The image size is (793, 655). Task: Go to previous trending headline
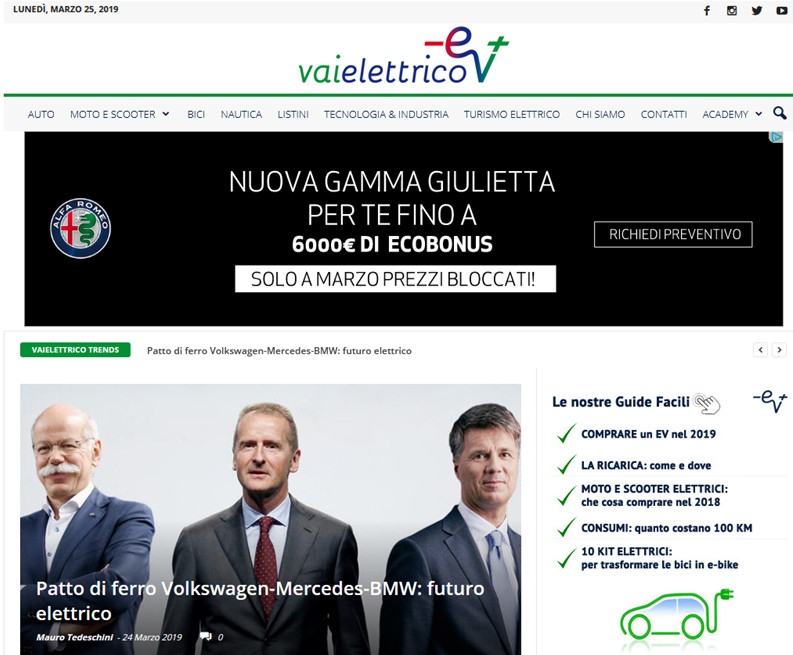pos(760,350)
